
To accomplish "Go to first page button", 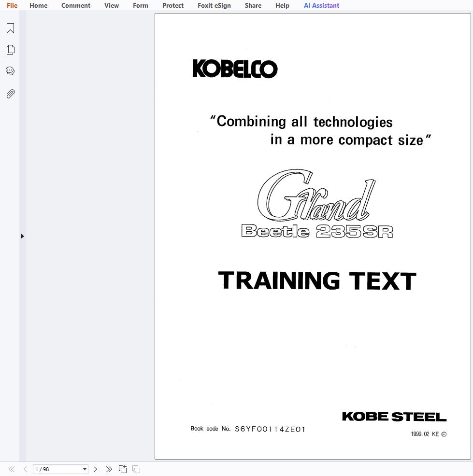I will click(12, 469).
